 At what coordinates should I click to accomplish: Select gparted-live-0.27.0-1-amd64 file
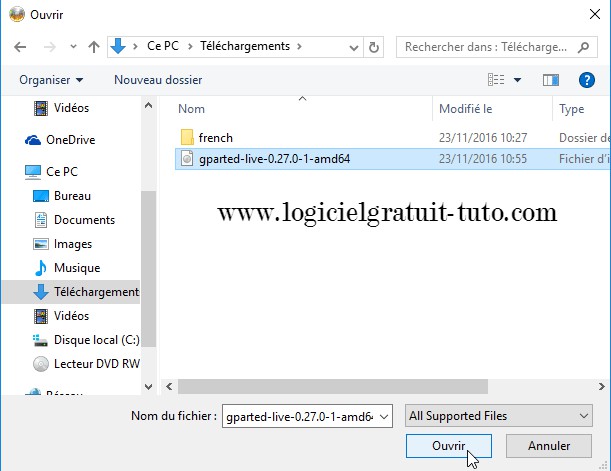tap(392, 159)
